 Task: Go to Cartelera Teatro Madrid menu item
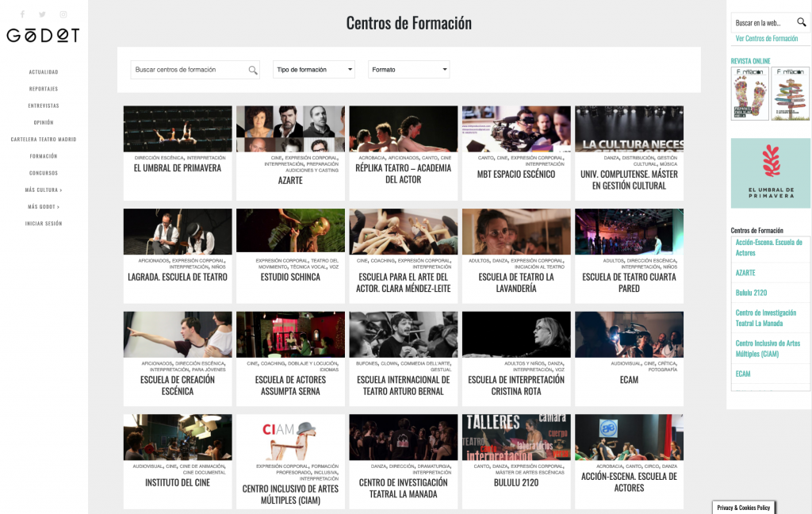[44, 140]
